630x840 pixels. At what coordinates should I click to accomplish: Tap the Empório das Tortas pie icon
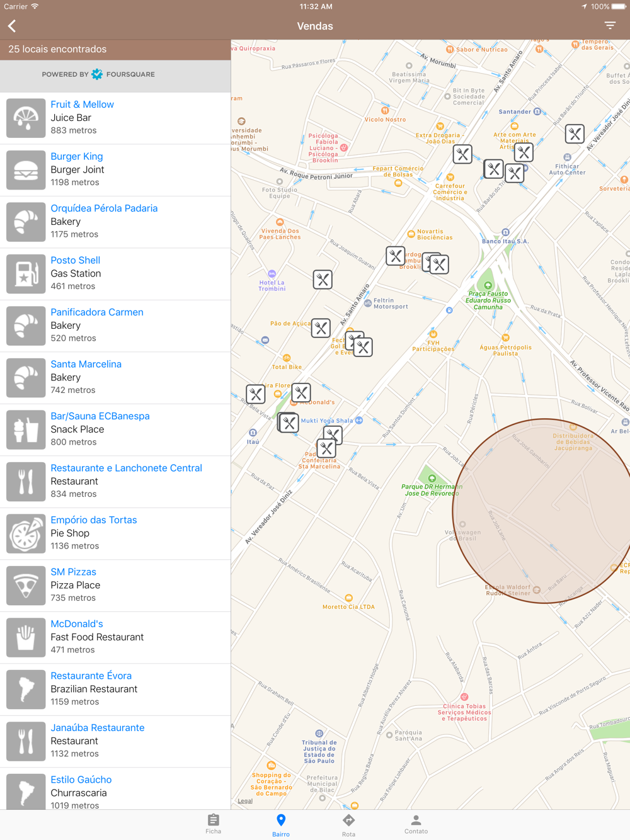26,533
